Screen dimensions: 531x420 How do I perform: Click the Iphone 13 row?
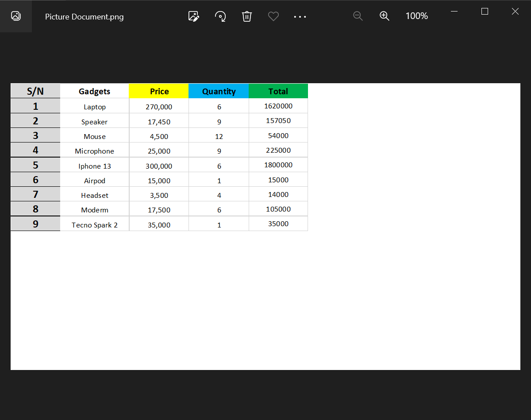tap(94, 166)
